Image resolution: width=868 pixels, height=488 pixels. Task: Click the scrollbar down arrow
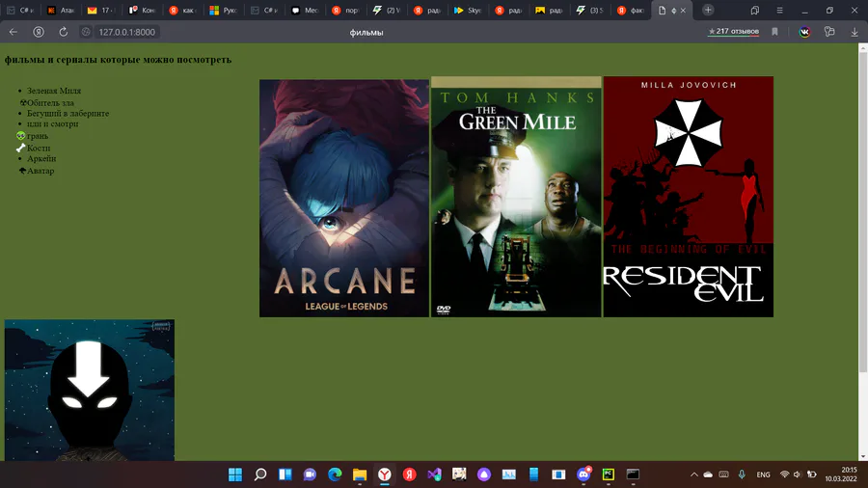pos(863,456)
